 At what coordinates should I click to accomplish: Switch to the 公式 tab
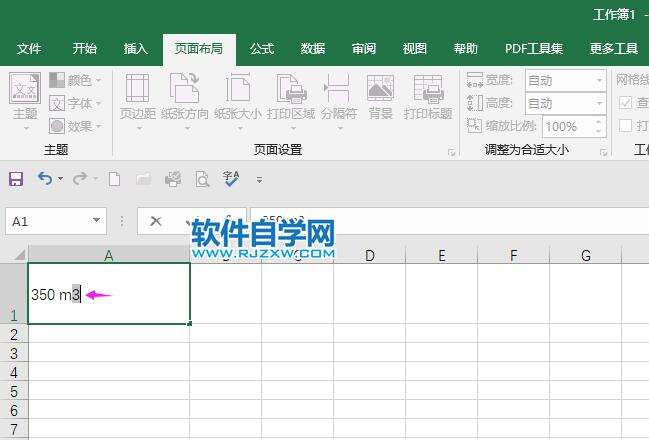click(x=262, y=48)
